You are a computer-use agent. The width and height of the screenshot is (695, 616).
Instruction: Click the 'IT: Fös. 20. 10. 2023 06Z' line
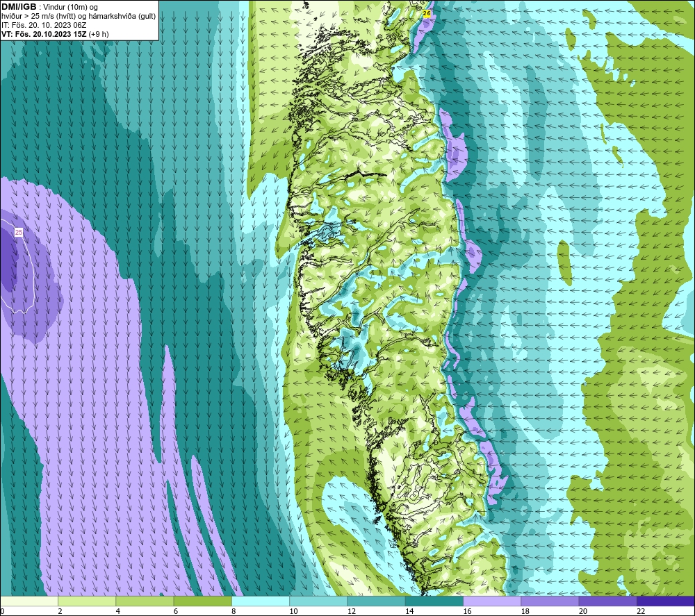43,25
